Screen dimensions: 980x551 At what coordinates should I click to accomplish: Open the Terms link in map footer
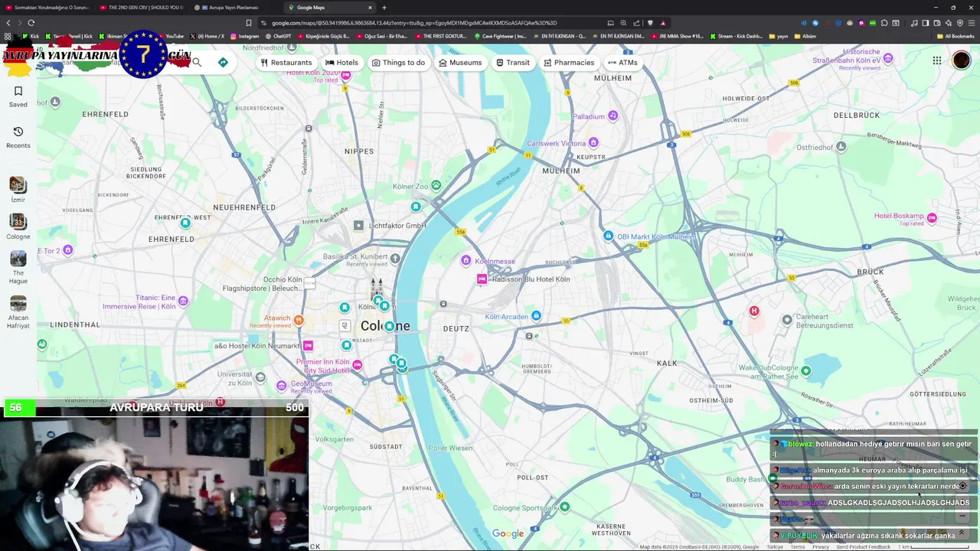point(798,547)
